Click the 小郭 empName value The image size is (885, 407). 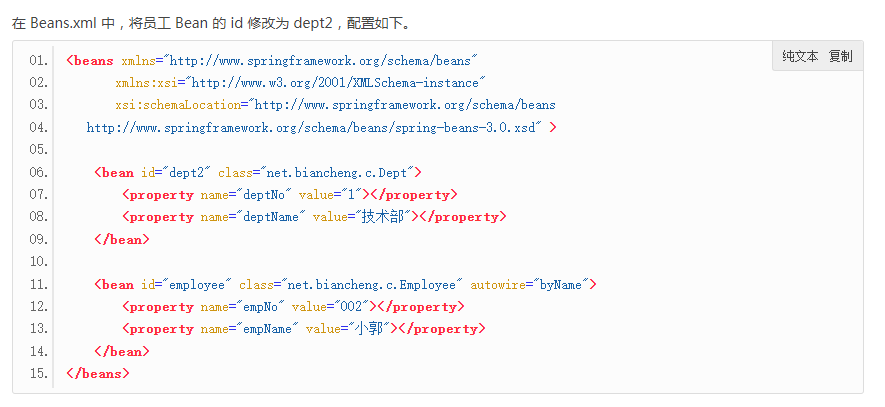[x=368, y=329]
